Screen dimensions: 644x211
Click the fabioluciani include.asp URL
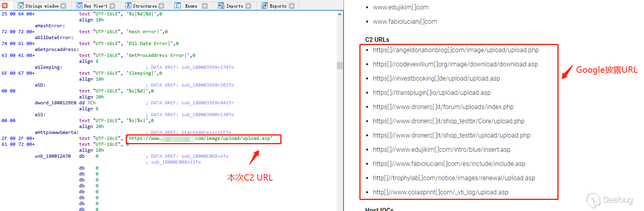(x=449, y=164)
